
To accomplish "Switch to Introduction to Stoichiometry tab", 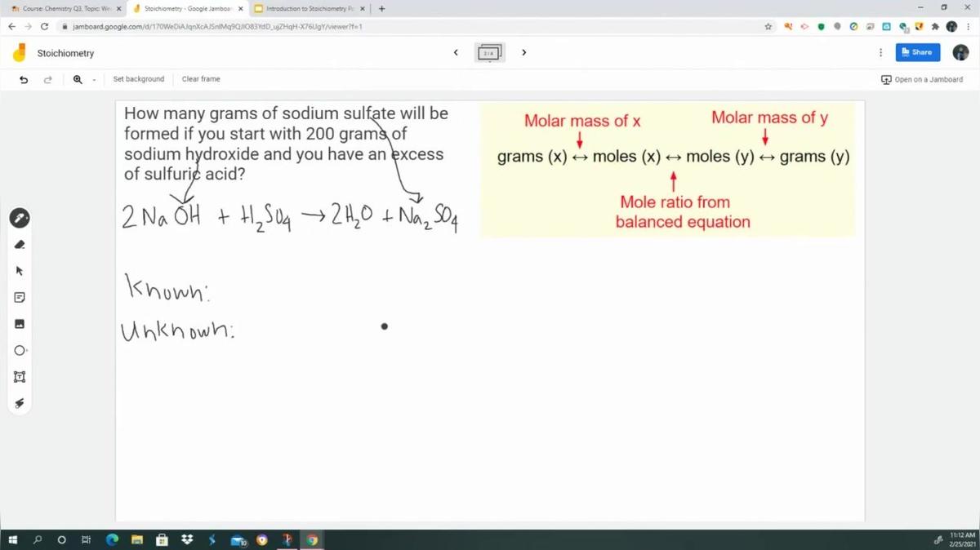I will pyautogui.click(x=307, y=9).
